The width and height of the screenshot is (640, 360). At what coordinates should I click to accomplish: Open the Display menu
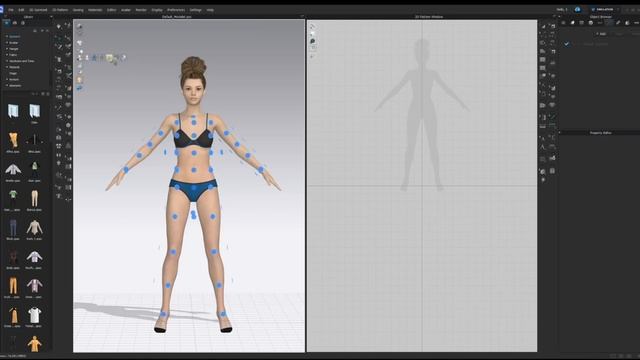pos(157,10)
